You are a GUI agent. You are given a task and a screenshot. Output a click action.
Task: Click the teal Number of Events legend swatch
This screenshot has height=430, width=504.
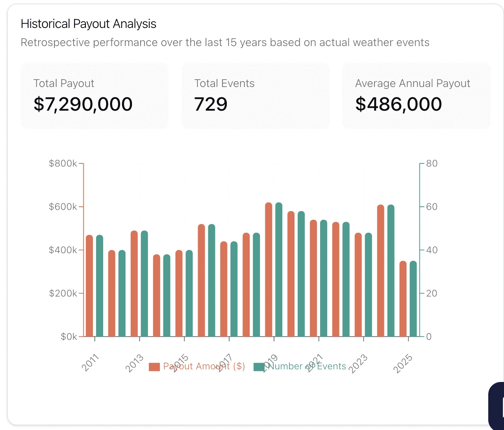coord(259,367)
